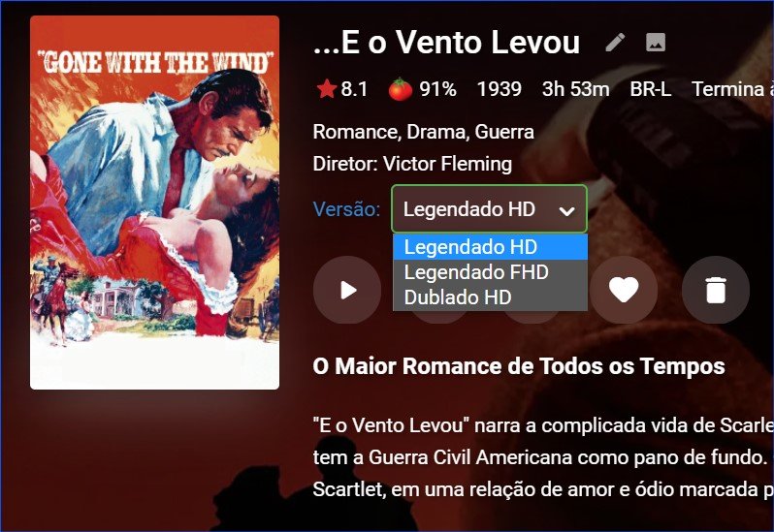774x532 pixels.
Task: Open the image picker icon next to title
Action: pos(656,43)
